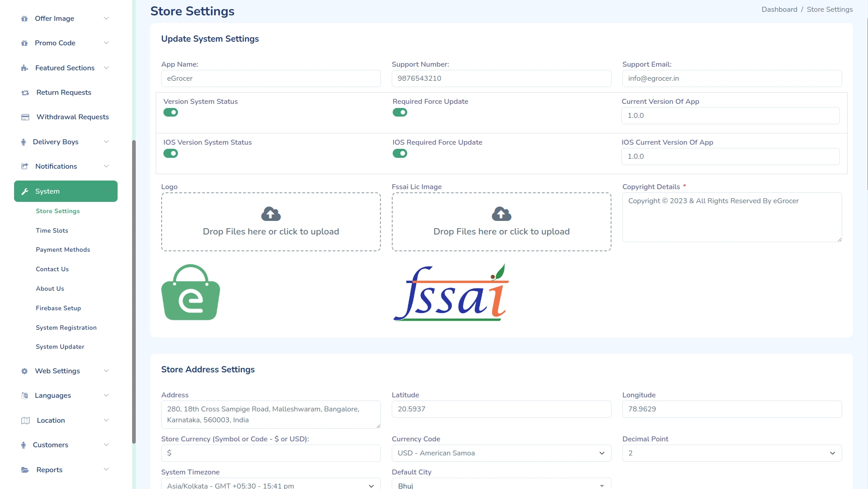Open the Default City dropdown
The width and height of the screenshot is (868, 489).
coord(502,484)
